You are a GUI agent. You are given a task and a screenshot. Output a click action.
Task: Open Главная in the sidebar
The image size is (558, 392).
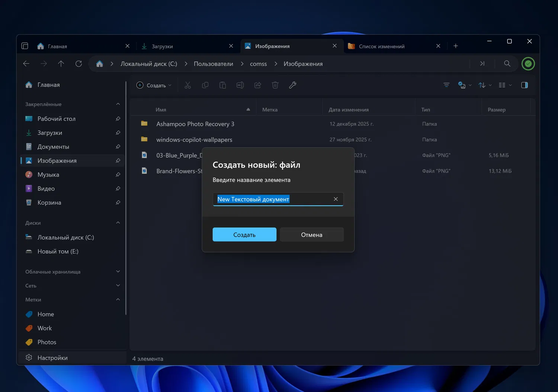click(73, 85)
